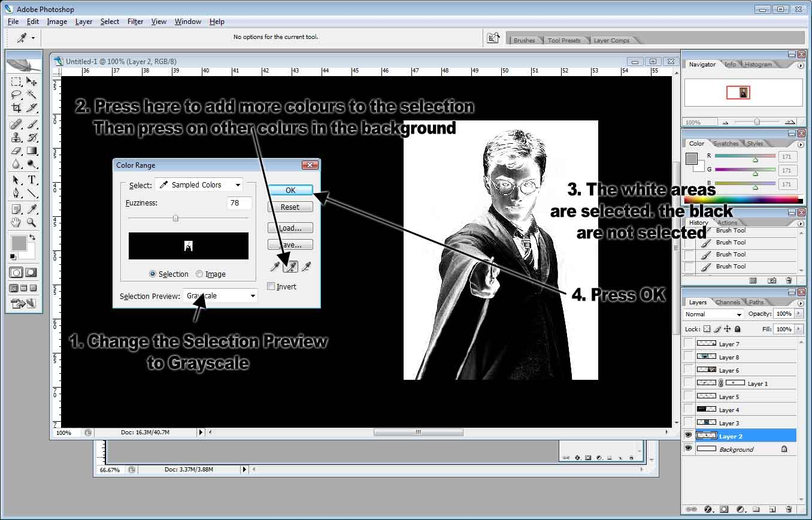812x520 pixels.
Task: Choose Subtract from Sample eyedropper
Action: [306, 267]
